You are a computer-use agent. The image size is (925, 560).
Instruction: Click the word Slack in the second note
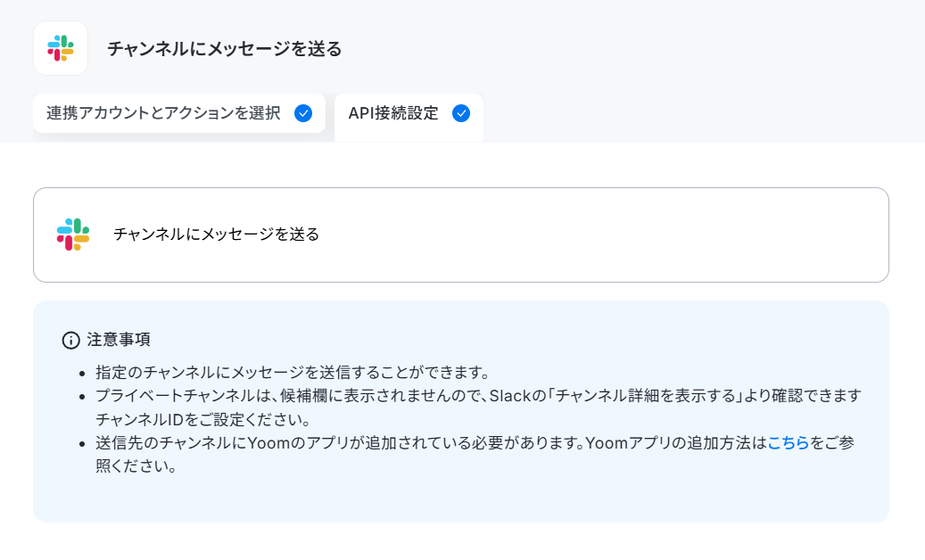point(510,396)
